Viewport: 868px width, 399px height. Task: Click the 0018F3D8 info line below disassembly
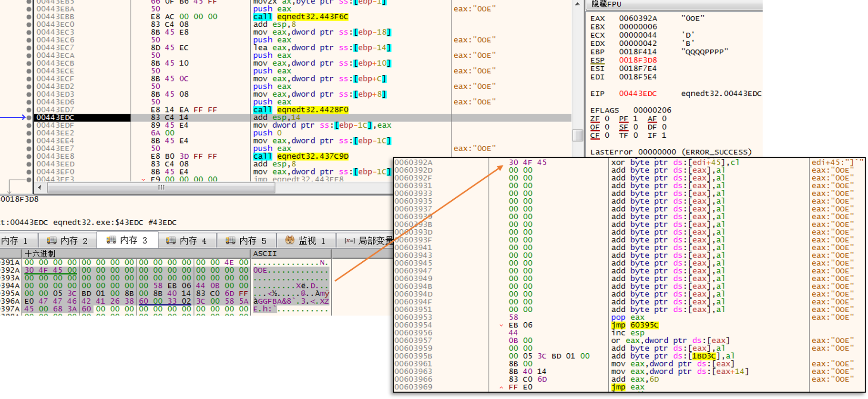19,199
